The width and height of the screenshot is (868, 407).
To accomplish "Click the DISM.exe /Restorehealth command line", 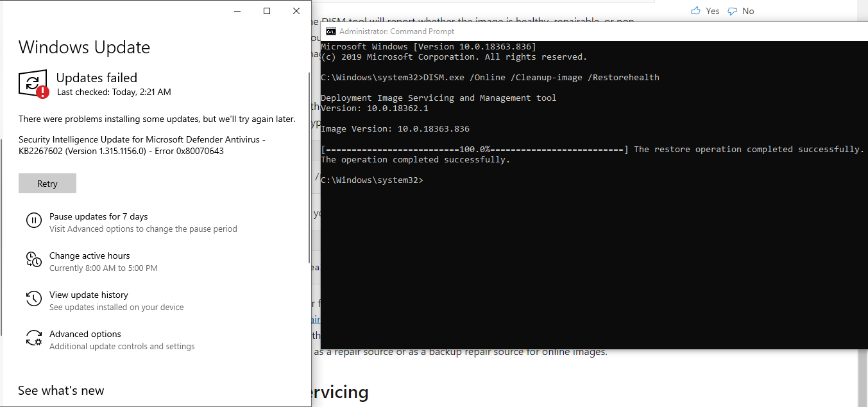I will (x=490, y=78).
